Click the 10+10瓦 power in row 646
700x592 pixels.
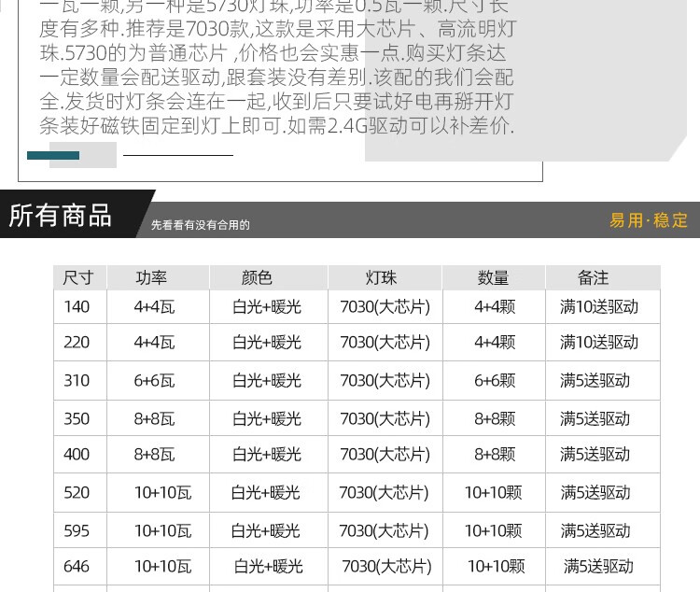point(163,567)
